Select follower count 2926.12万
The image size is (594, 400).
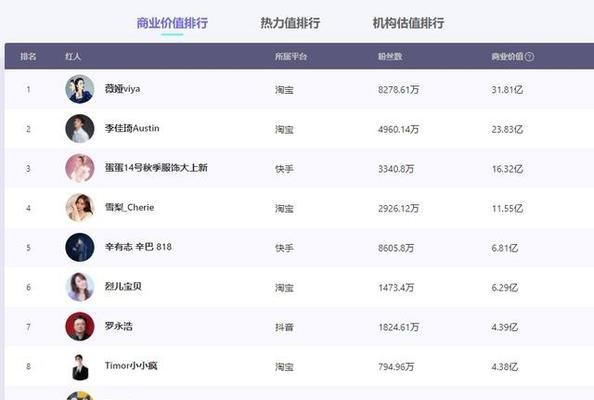(399, 209)
